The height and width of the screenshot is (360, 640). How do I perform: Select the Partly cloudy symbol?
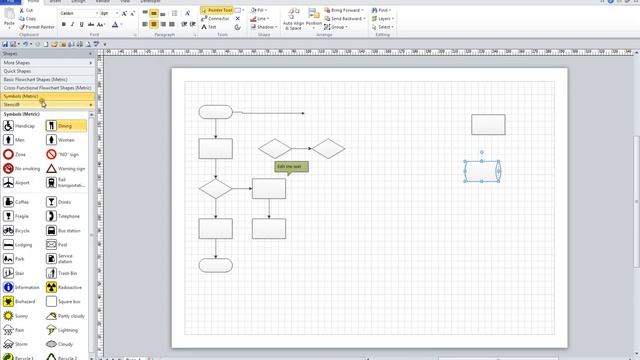[x=66, y=316]
